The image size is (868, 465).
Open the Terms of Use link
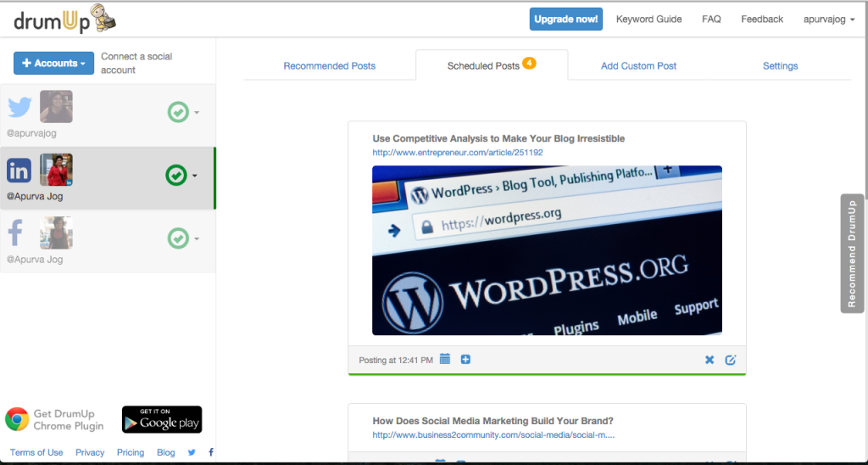(x=36, y=452)
